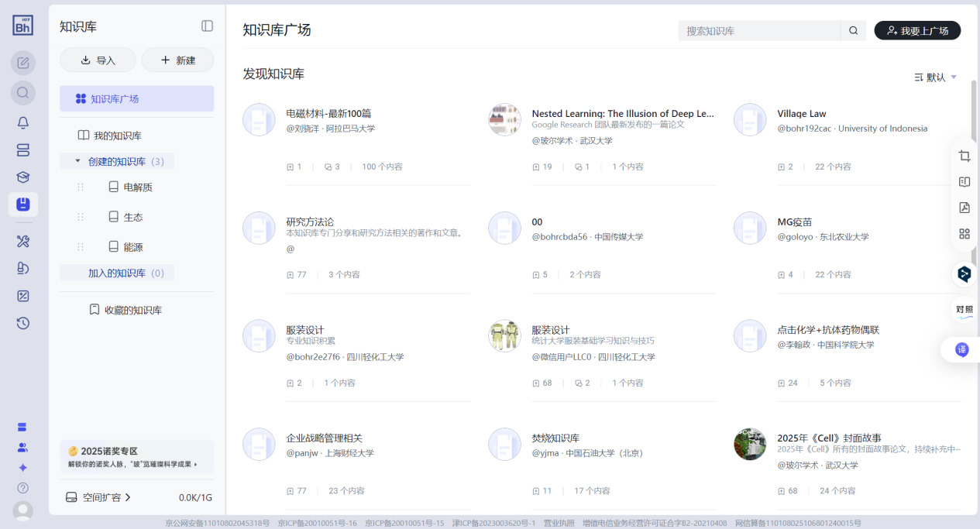Click the 导入 import button
980x529 pixels.
tap(98, 60)
